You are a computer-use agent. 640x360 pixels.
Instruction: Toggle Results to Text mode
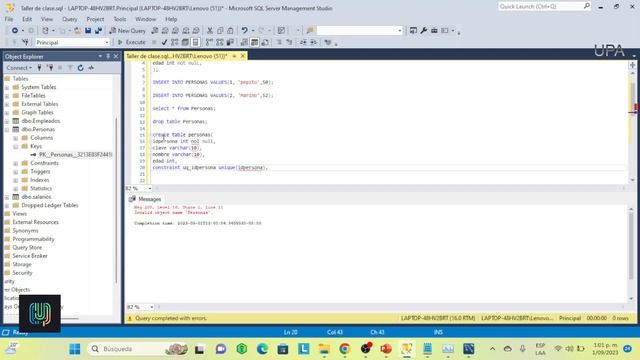244,42
